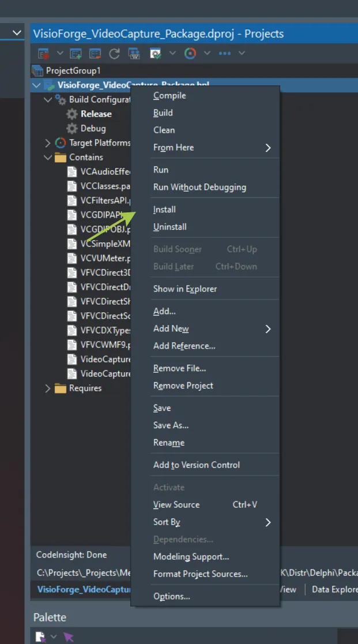
Task: Select the ProjectGroup1 root item
Action: pyautogui.click(x=73, y=70)
